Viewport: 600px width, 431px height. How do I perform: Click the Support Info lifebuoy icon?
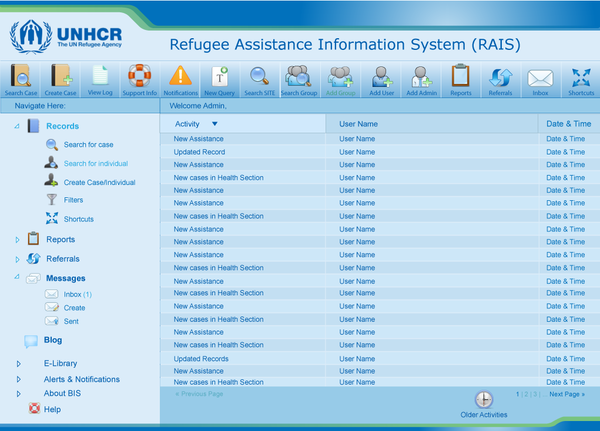(x=139, y=77)
